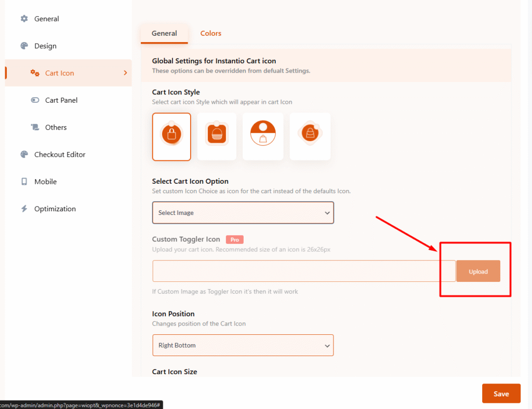This screenshot has width=532, height=409.
Task: Click the Design palette icon
Action: point(24,46)
